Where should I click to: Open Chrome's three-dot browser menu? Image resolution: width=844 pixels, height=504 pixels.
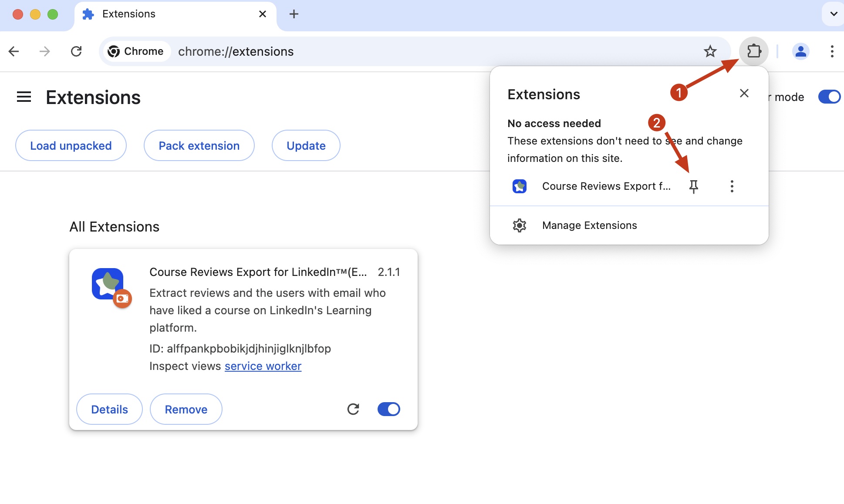tap(832, 51)
